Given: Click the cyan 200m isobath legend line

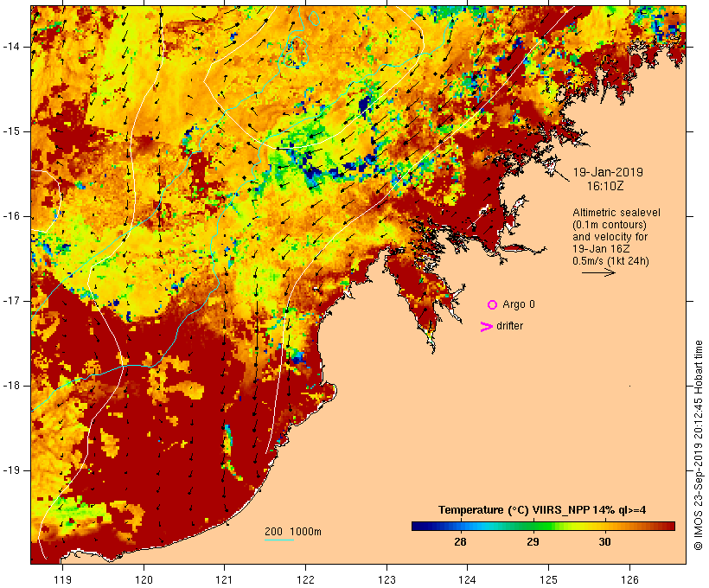Looking at the screenshot, I should [x=279, y=540].
